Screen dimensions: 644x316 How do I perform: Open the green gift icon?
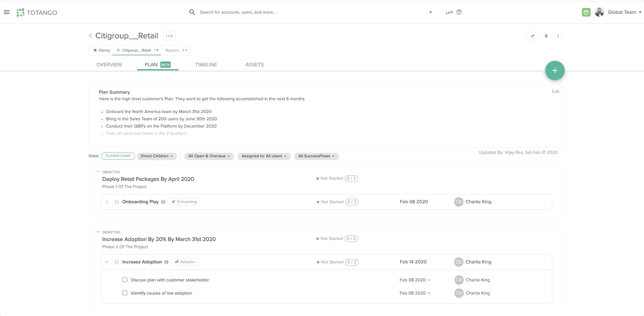tap(586, 12)
